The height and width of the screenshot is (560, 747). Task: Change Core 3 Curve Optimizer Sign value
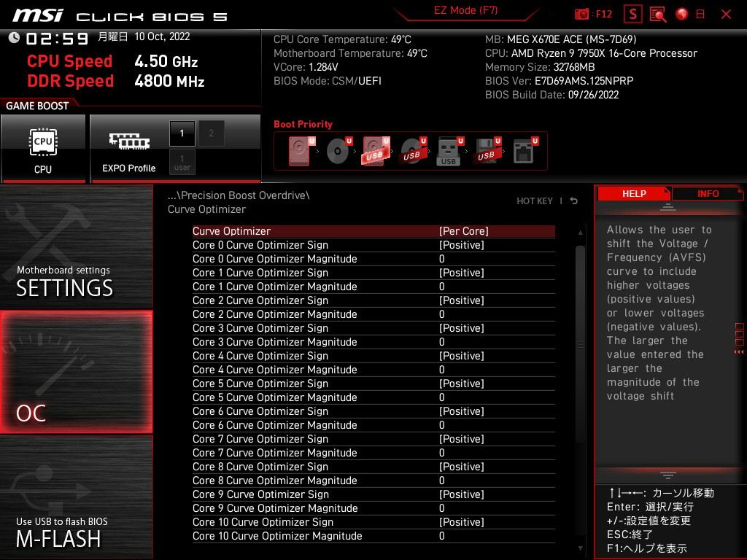click(461, 328)
